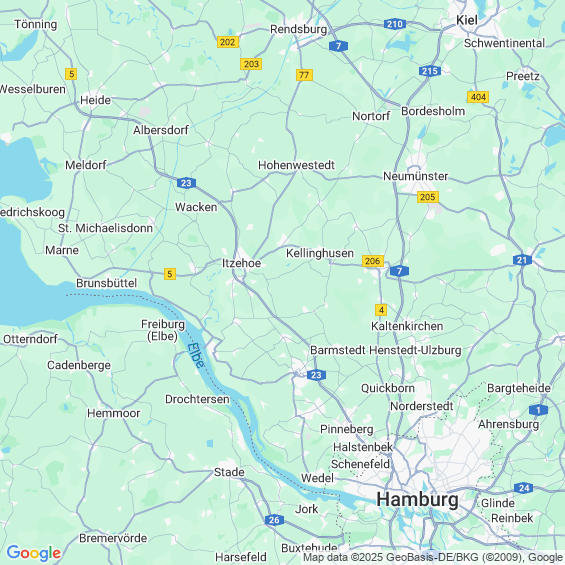This screenshot has width=565, height=565.
Task: Click the yellow 203 road shield
Action: (x=251, y=64)
